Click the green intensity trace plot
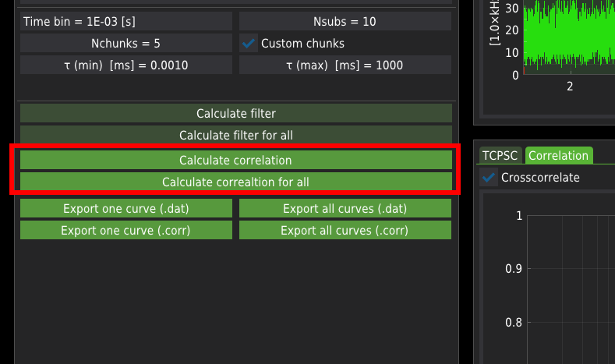Screen dimensions: 615x364 point(569,35)
